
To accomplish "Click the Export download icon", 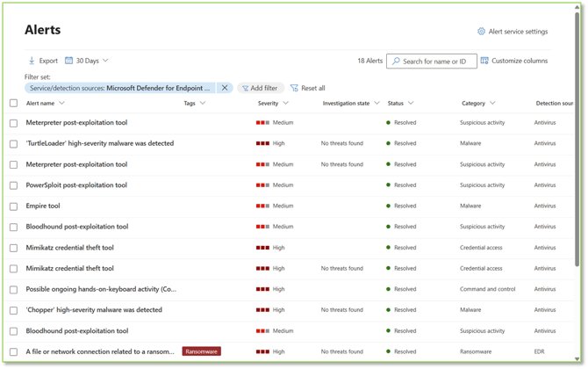I will pos(32,61).
